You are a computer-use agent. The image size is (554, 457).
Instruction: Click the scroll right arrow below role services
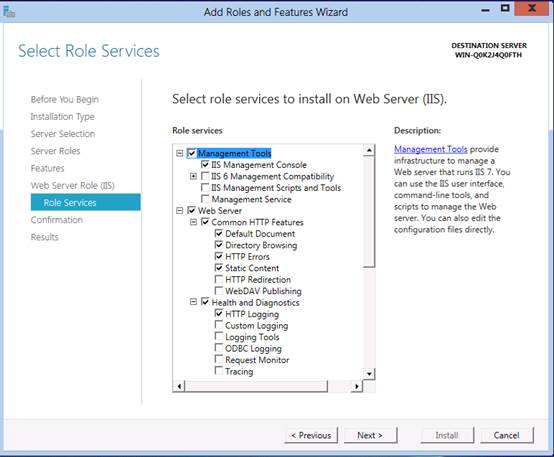(357, 386)
